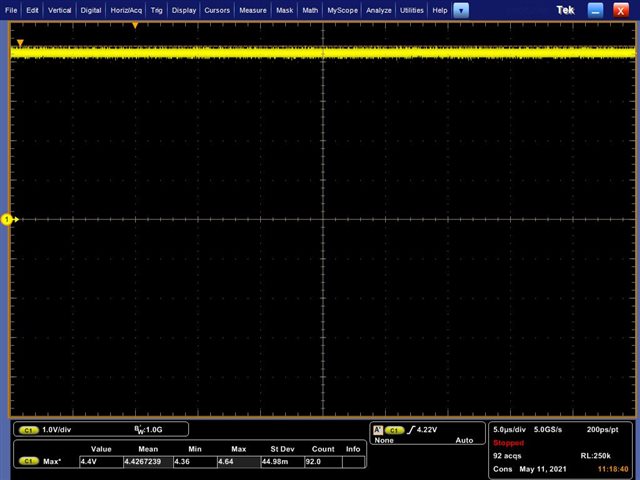The image size is (640, 480).
Task: Click the 11:18:40 time readout
Action: (x=613, y=469)
